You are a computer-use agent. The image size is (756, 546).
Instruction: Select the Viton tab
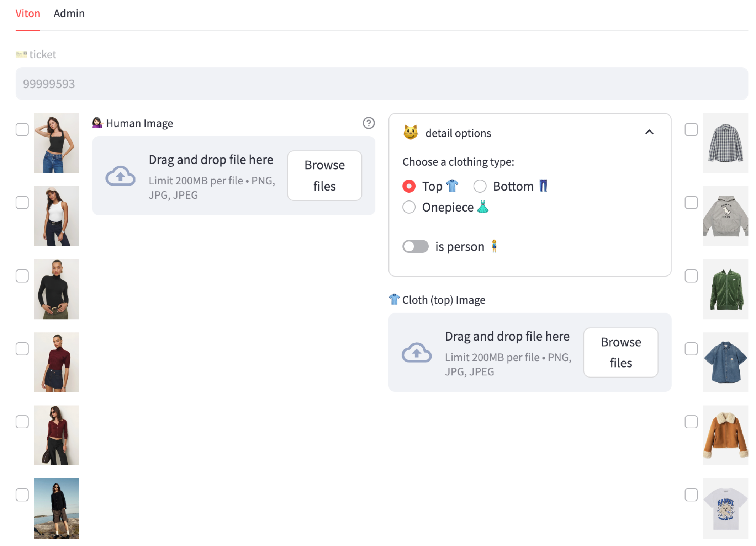pos(28,14)
